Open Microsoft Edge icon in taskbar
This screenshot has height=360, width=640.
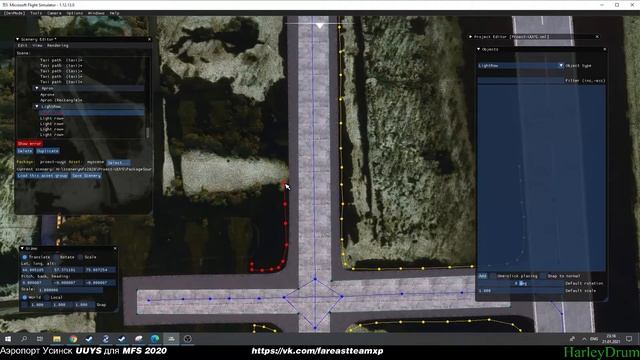155,339
